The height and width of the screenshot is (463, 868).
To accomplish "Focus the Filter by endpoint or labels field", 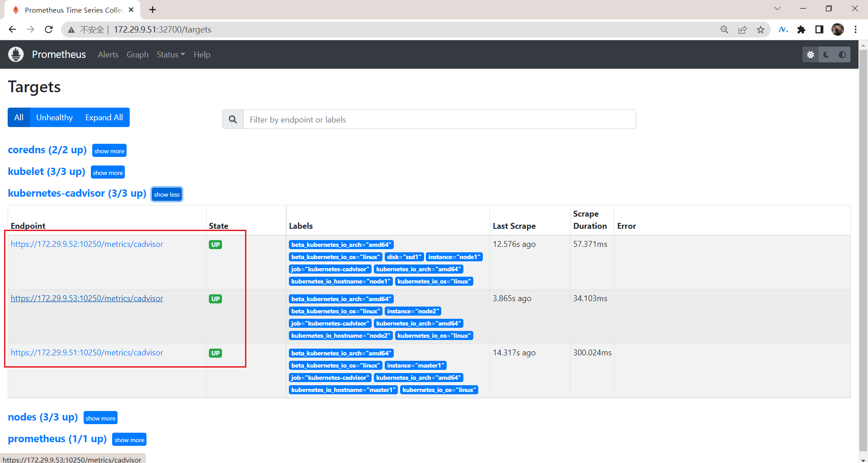I will (439, 119).
